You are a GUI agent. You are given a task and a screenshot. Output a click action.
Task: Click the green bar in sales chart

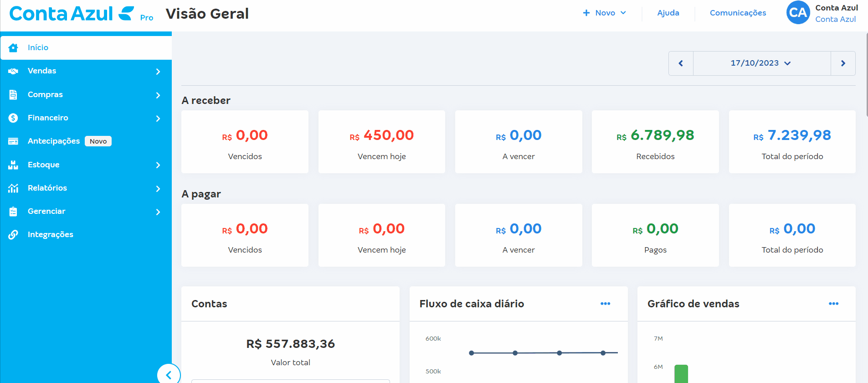pyautogui.click(x=681, y=374)
